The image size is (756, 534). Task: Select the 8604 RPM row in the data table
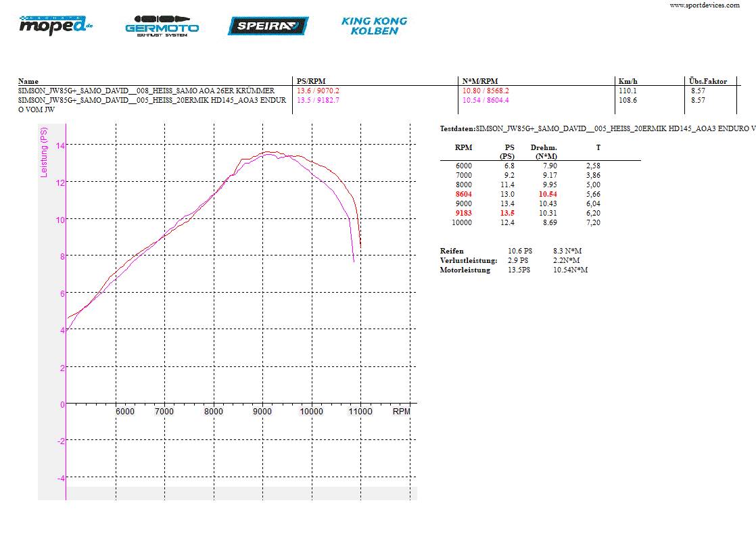[463, 194]
